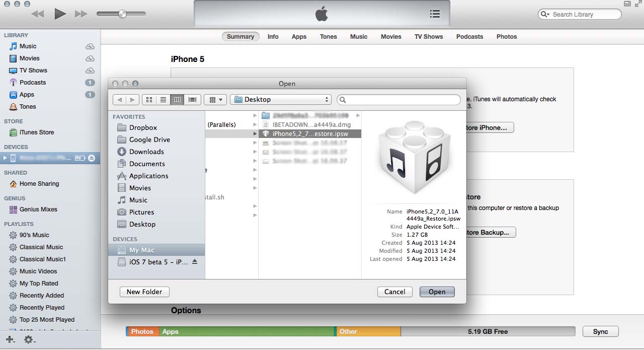Viewport: 644px width, 350px height.
Task: Expand the device disclosure triangle
Action: pos(5,158)
